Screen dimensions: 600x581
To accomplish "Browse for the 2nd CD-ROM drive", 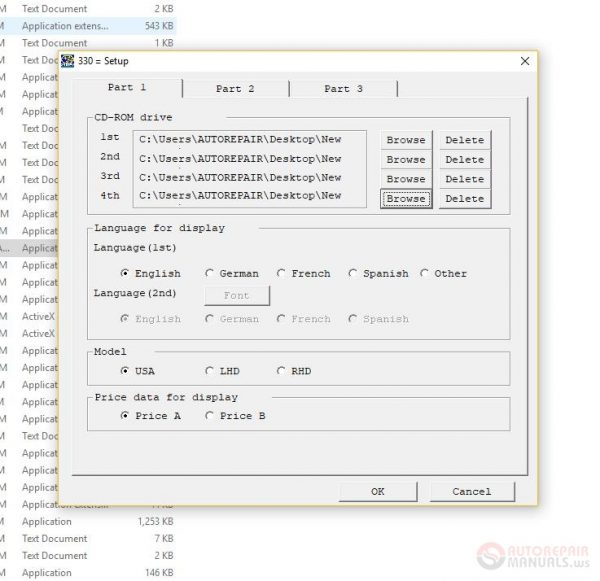I will click(406, 160).
